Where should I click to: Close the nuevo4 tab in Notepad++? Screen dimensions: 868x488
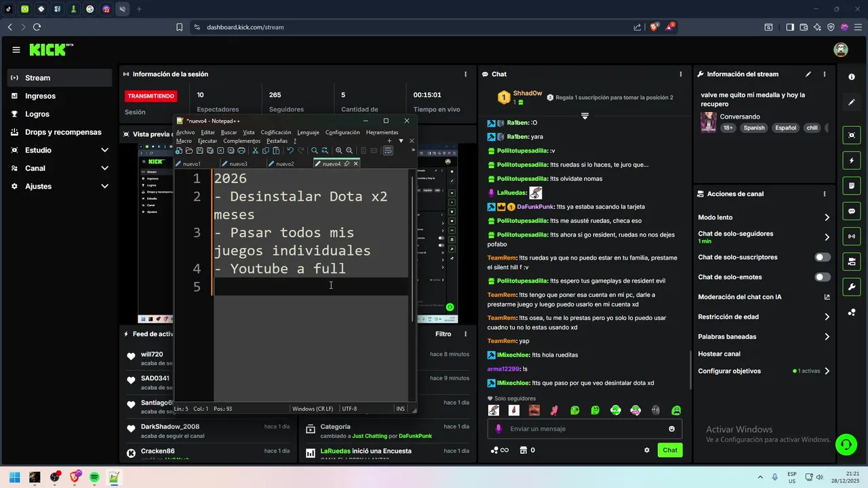pyautogui.click(x=355, y=163)
